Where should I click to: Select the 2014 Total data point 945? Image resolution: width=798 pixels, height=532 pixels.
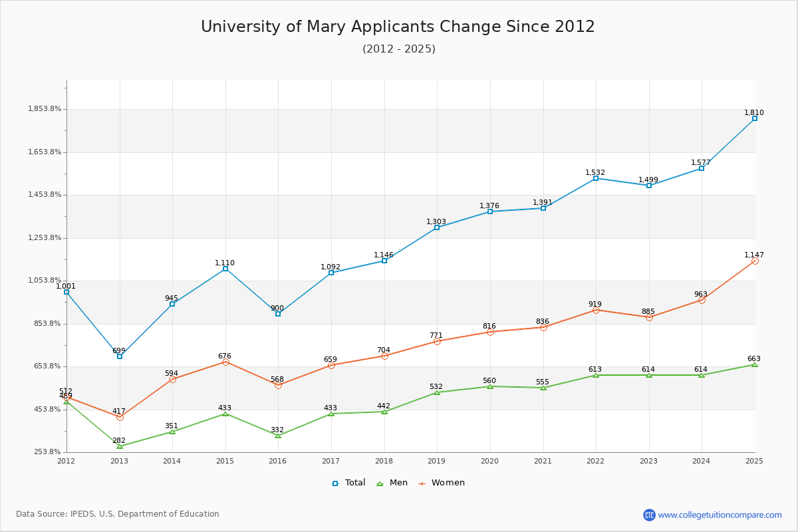[172, 304]
